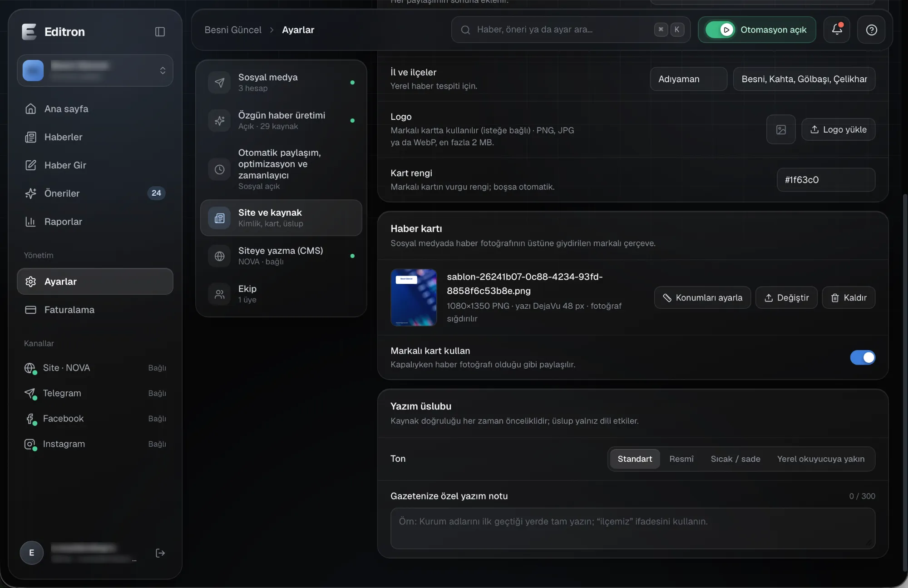Image resolution: width=908 pixels, height=588 pixels.
Task: Open the districts field listing Besni, Kahta
Action: point(804,79)
